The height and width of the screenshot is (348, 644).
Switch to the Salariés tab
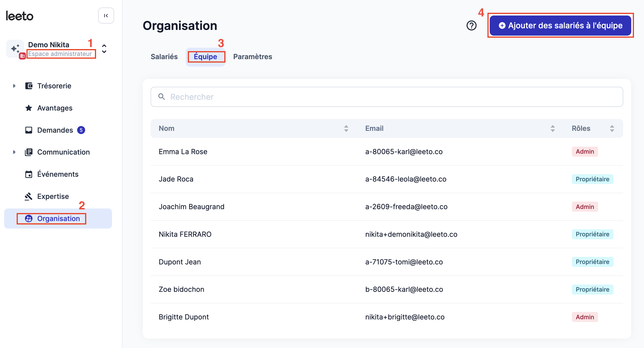point(164,57)
